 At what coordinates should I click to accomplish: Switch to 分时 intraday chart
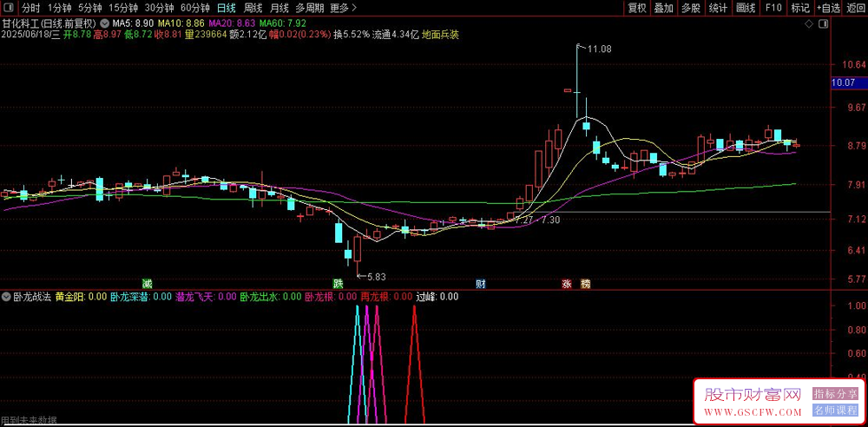tap(31, 8)
